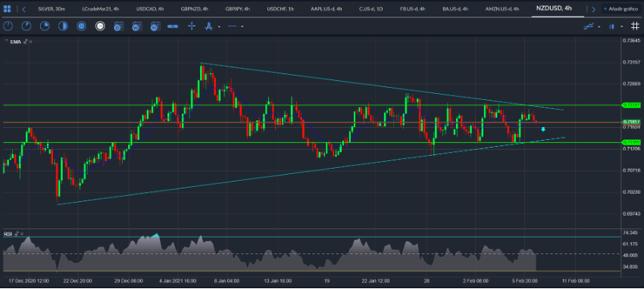Select the half-filled clock timeframe icon

63,26
